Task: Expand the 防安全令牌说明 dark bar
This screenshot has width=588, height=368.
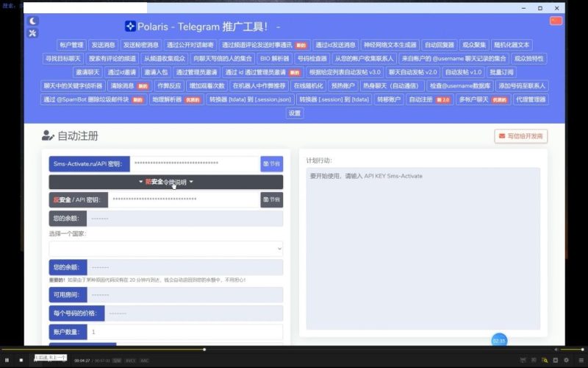Action: pos(166,182)
